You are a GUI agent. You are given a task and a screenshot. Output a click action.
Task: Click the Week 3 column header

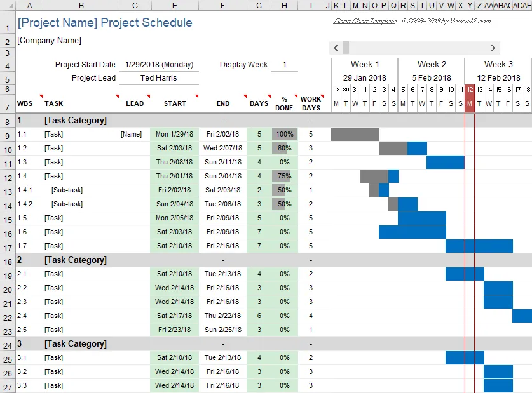[x=498, y=63]
